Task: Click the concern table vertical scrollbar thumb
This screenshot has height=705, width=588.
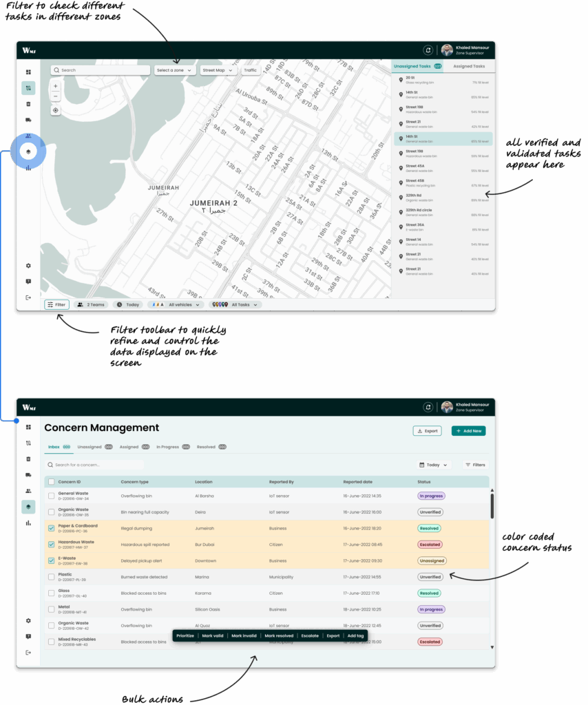Action: click(492, 505)
